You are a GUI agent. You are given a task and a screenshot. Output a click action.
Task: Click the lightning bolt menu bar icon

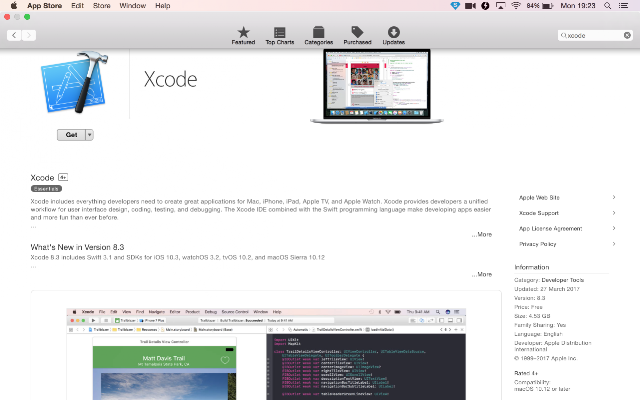pos(485,6)
